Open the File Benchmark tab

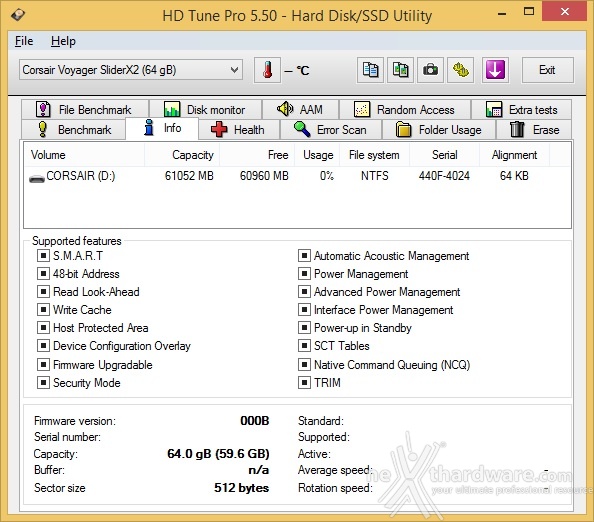85,109
